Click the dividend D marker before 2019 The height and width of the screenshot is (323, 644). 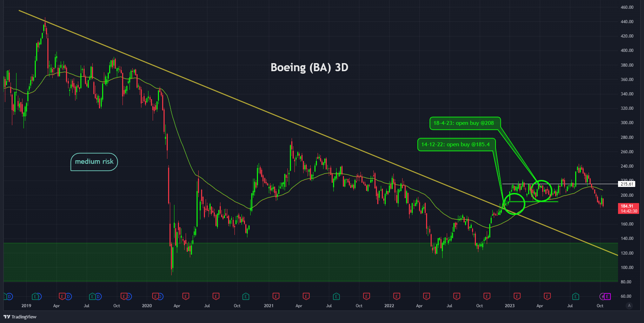pyautogui.click(x=9, y=296)
